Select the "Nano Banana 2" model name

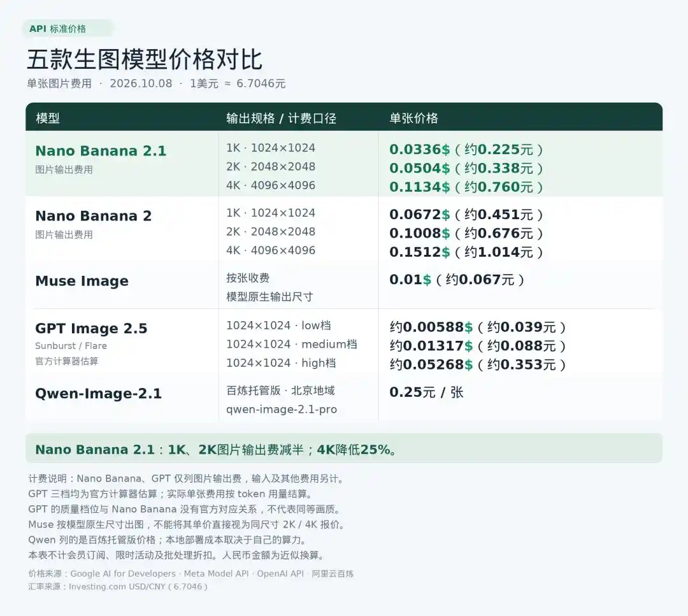coord(94,216)
